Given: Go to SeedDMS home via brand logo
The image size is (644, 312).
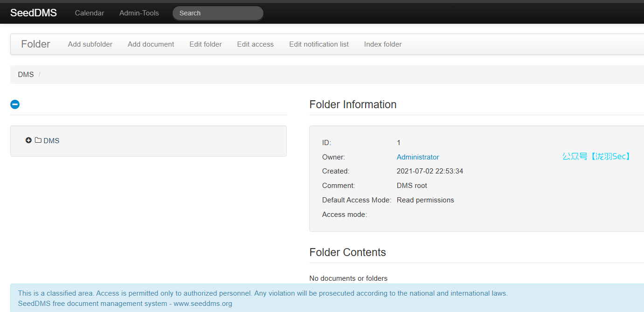Looking at the screenshot, I should pyautogui.click(x=34, y=13).
